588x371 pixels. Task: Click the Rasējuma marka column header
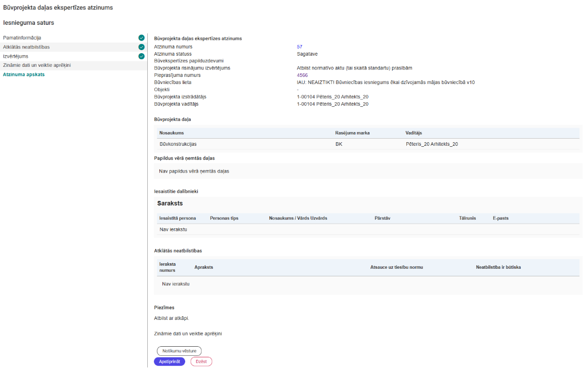(x=352, y=133)
